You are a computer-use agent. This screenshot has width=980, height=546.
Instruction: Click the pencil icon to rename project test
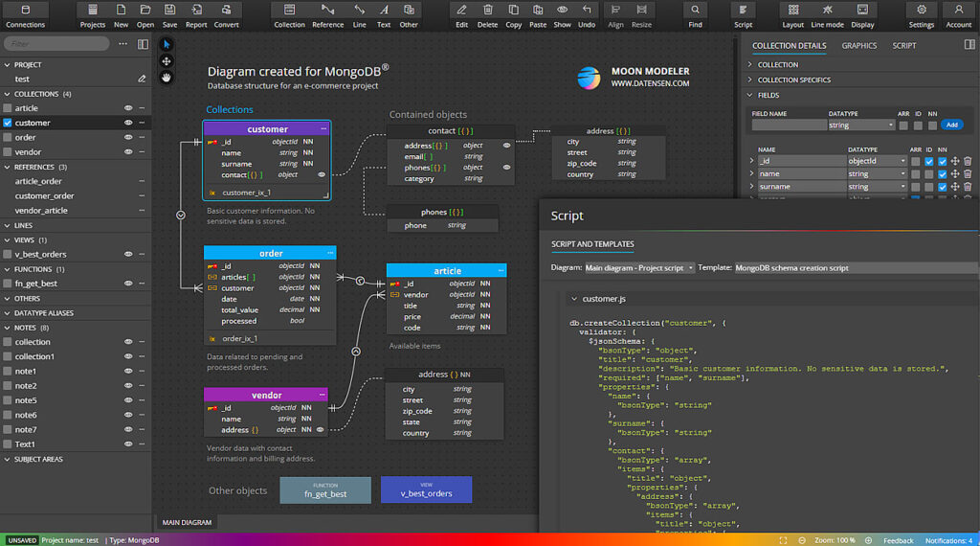coord(142,79)
